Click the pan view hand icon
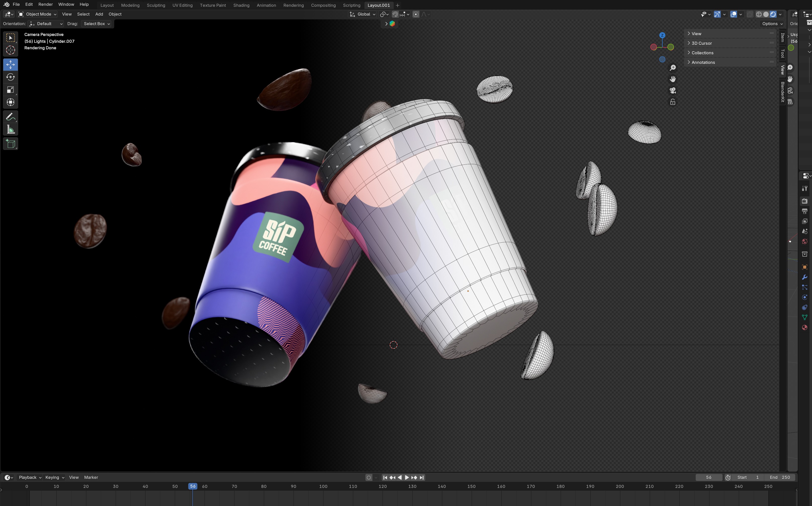The image size is (812, 506). (x=672, y=79)
